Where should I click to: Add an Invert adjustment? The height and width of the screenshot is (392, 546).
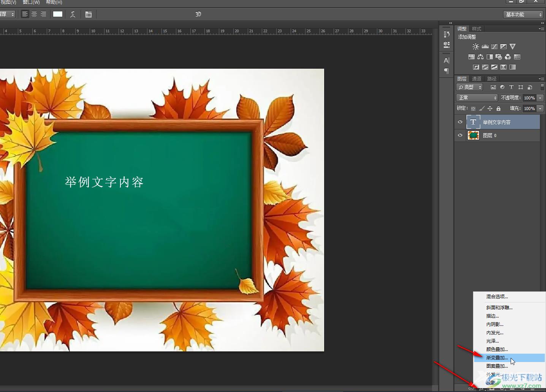pyautogui.click(x=476, y=67)
